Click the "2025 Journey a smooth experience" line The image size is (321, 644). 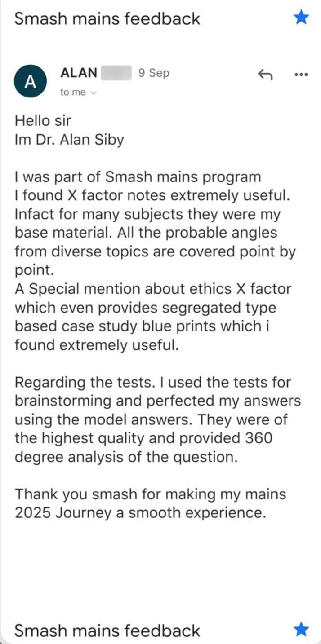pyautogui.click(x=140, y=513)
